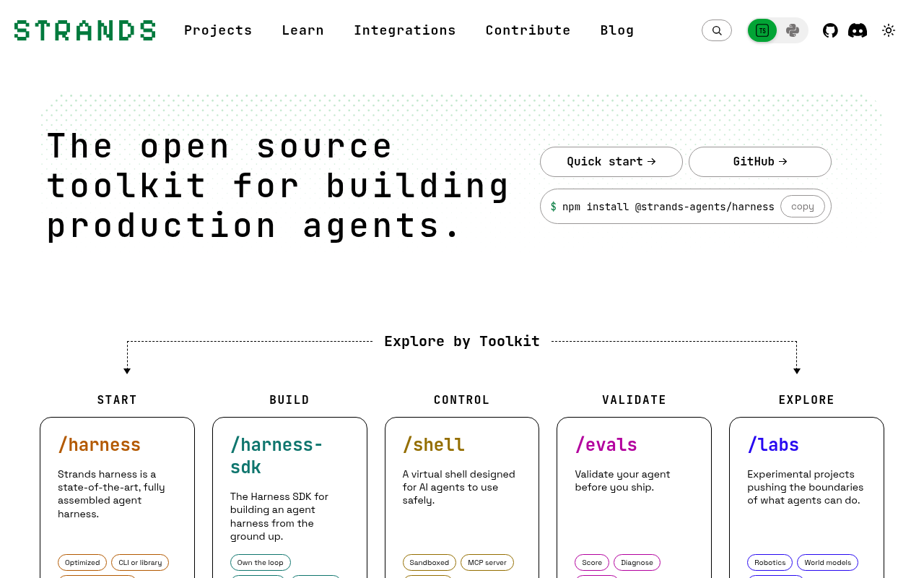Screen dimensions: 924x578
Task: Open the Integrations menu
Action: tap(405, 30)
